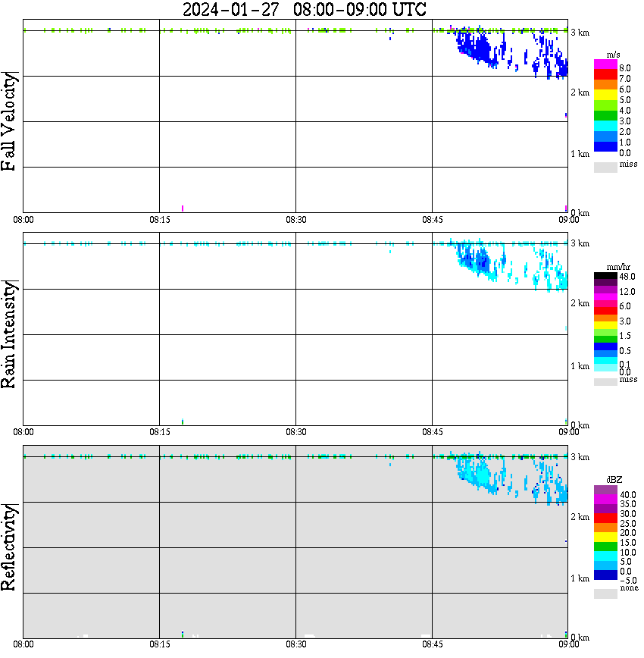The width and height of the screenshot is (644, 658).
Task: Click the black swatch in the mm/hr legend
Action: click(605, 276)
